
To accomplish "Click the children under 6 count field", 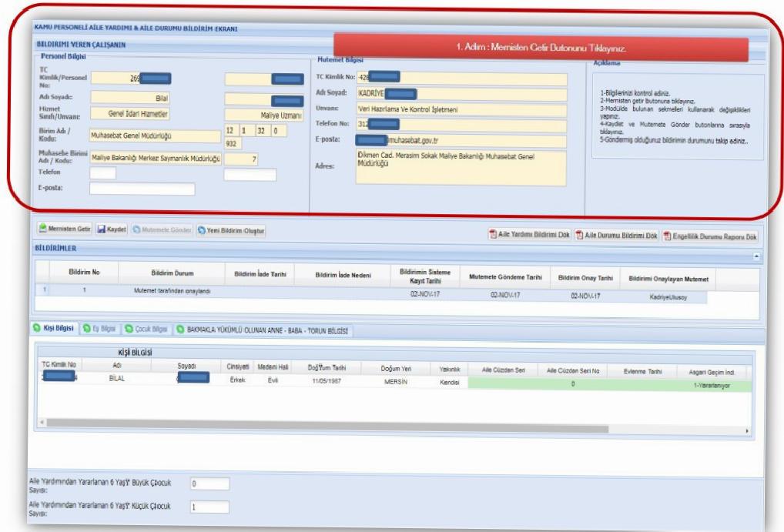I will [209, 508].
